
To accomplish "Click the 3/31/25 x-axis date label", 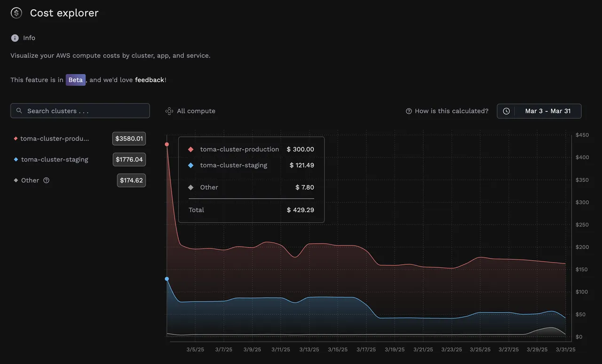I will pyautogui.click(x=566, y=350).
